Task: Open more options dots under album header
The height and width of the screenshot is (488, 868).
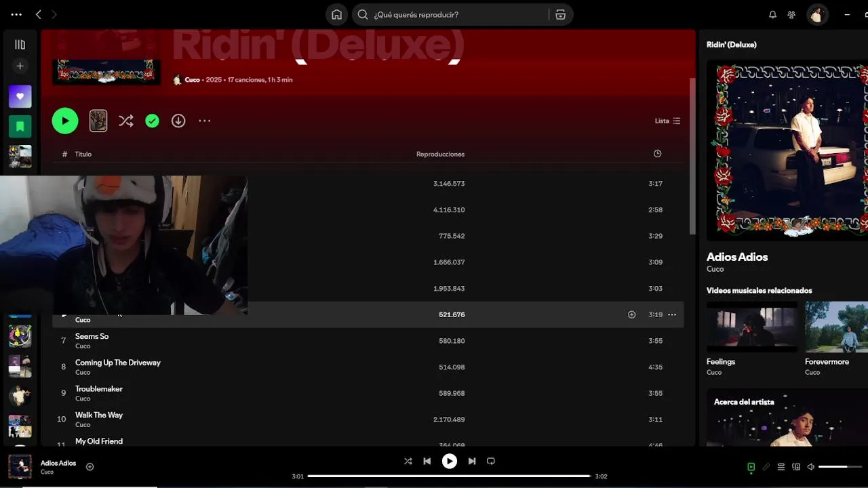Action: click(x=205, y=121)
